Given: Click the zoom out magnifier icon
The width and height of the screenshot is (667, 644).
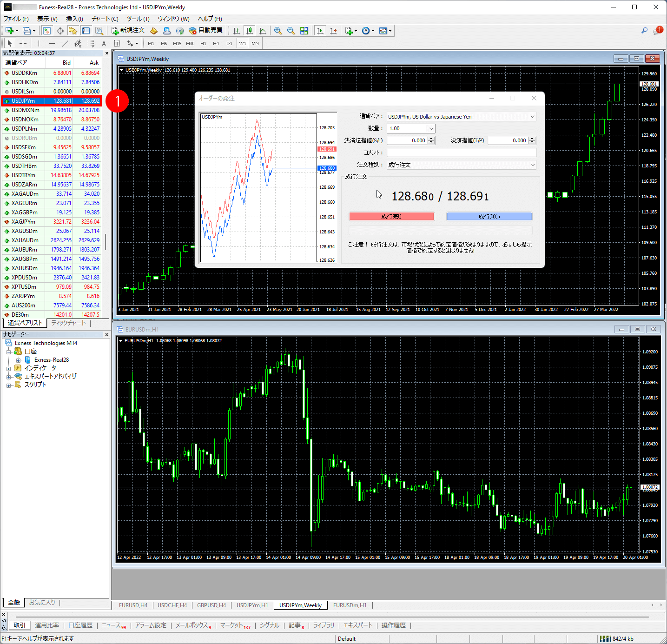Looking at the screenshot, I should pos(291,31).
